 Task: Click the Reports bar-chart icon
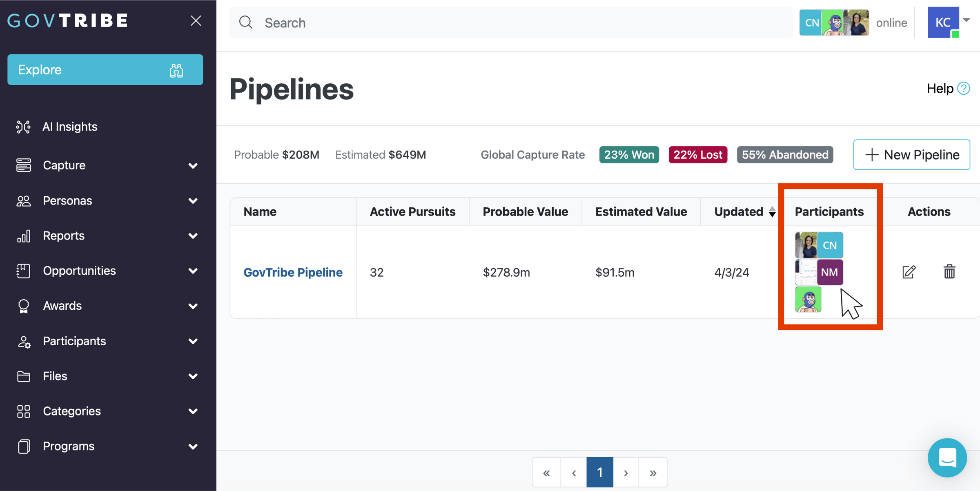point(23,236)
